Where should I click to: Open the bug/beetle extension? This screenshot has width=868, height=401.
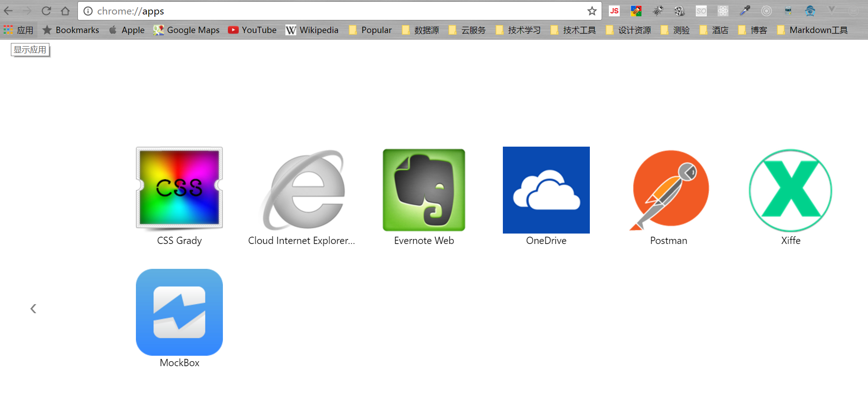(658, 11)
